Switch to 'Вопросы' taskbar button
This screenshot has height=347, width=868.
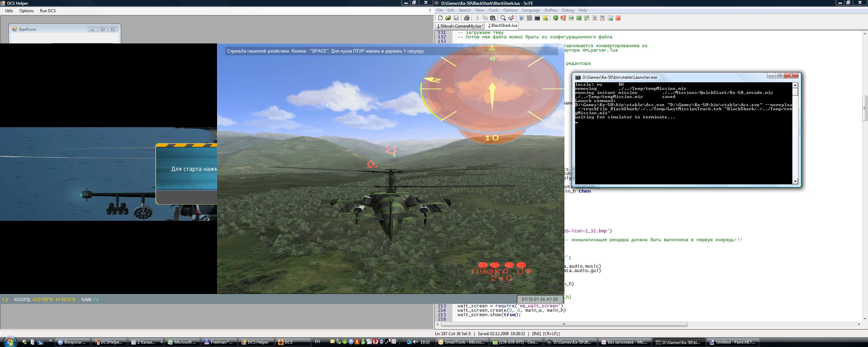[73, 342]
